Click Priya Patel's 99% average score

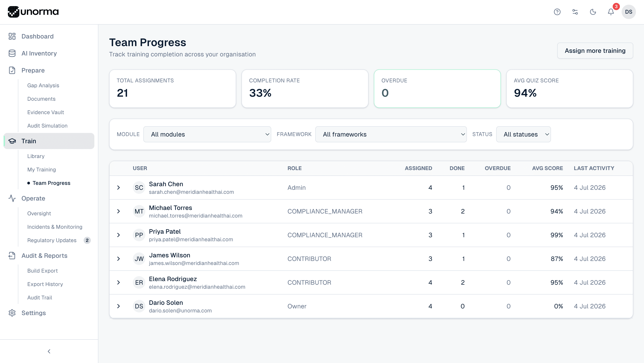tap(557, 235)
